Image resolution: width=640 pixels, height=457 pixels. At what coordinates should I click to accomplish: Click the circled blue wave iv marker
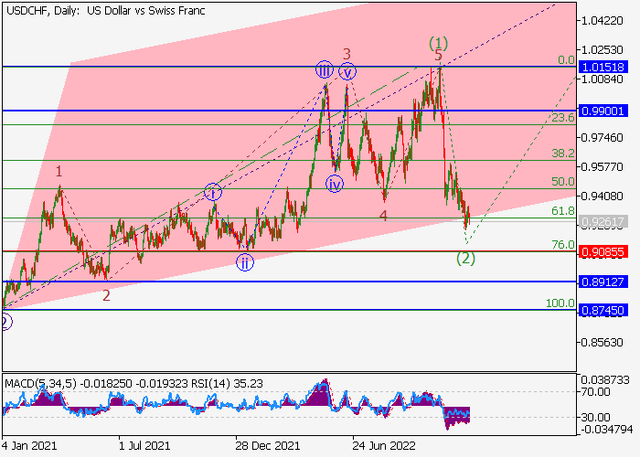[x=334, y=184]
